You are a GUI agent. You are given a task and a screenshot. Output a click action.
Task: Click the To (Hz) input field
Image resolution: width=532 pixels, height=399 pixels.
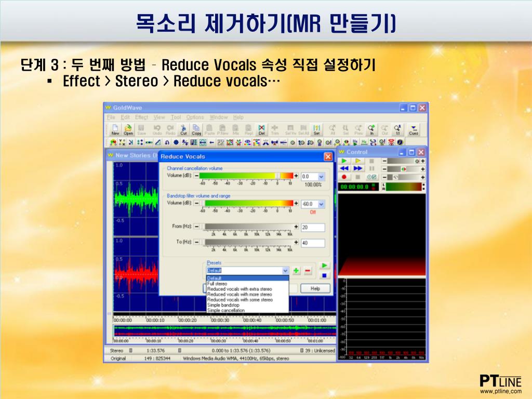313,243
